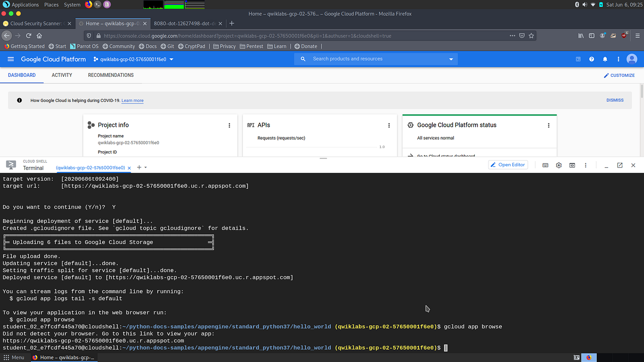The height and width of the screenshot is (362, 644).
Task: View Google Cloud notifications bell
Action: pyautogui.click(x=605, y=59)
